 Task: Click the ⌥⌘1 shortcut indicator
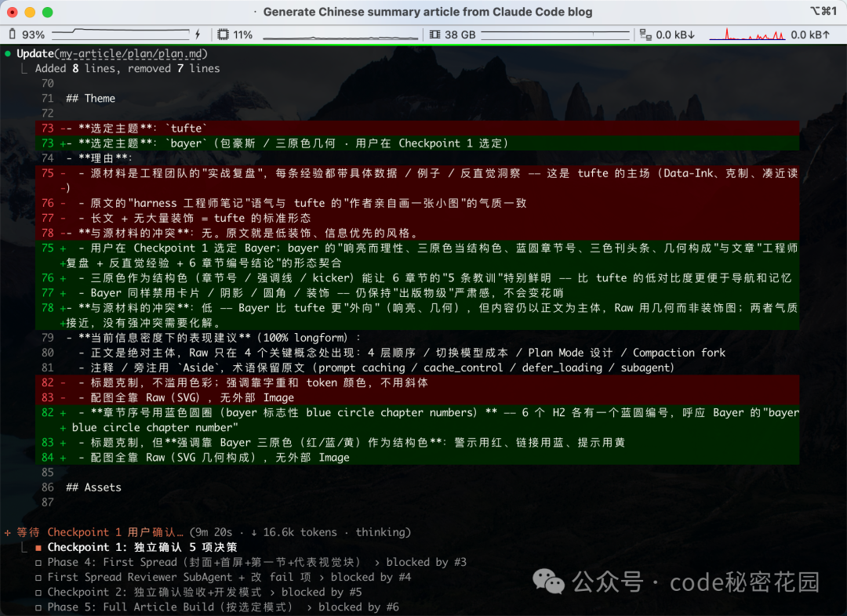click(x=823, y=11)
